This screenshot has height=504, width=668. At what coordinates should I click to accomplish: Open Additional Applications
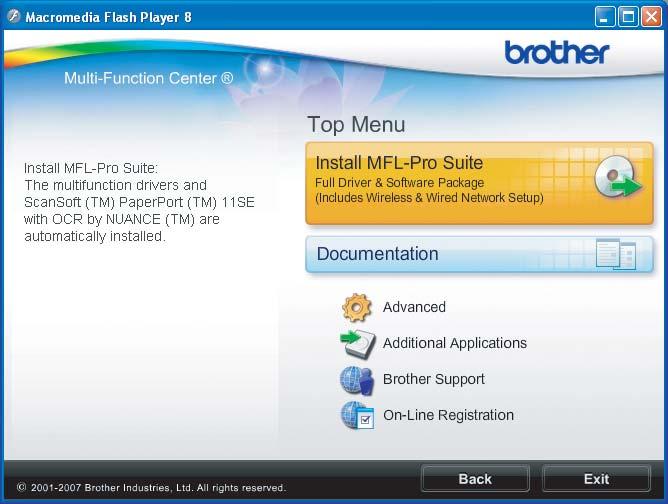455,343
